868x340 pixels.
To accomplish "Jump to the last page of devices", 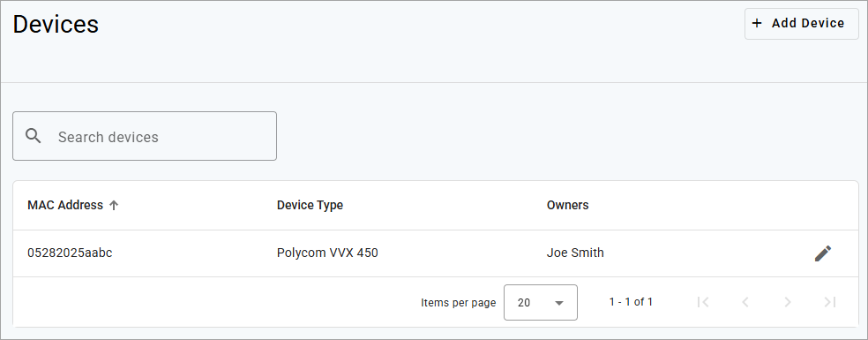I will point(830,302).
